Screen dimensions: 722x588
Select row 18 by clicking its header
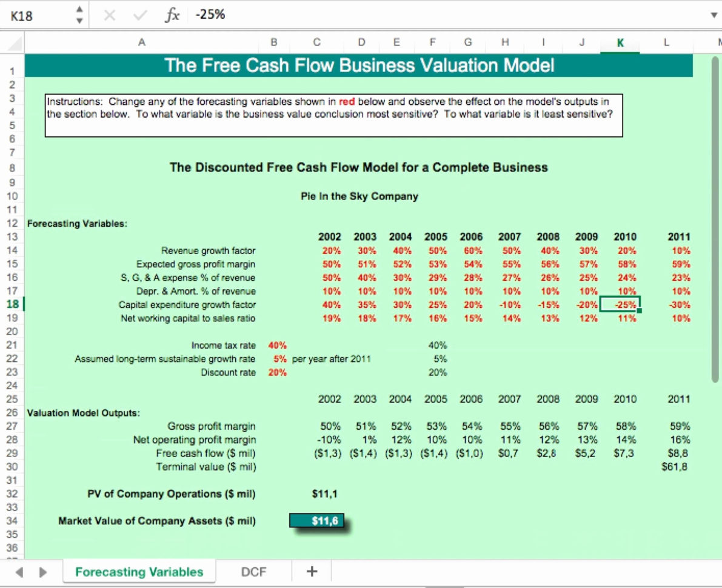click(x=12, y=304)
